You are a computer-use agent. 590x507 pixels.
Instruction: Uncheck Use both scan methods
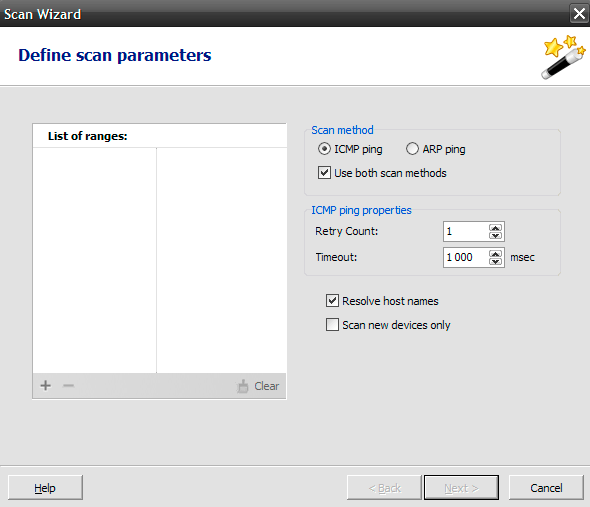(x=324, y=173)
